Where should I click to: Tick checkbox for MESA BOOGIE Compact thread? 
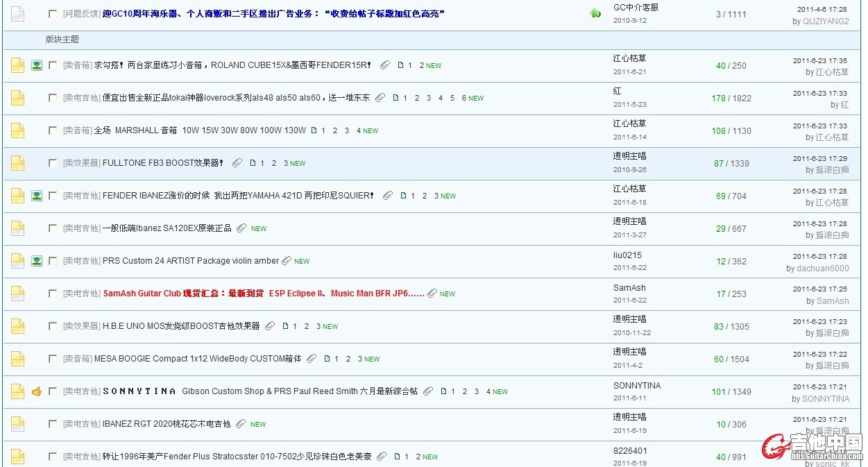pos(53,359)
